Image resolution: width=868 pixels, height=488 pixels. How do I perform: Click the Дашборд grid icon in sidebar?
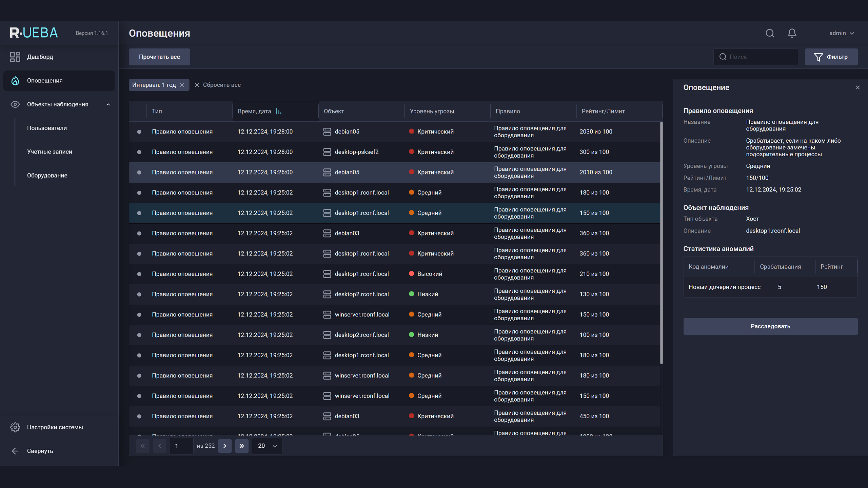click(x=15, y=57)
